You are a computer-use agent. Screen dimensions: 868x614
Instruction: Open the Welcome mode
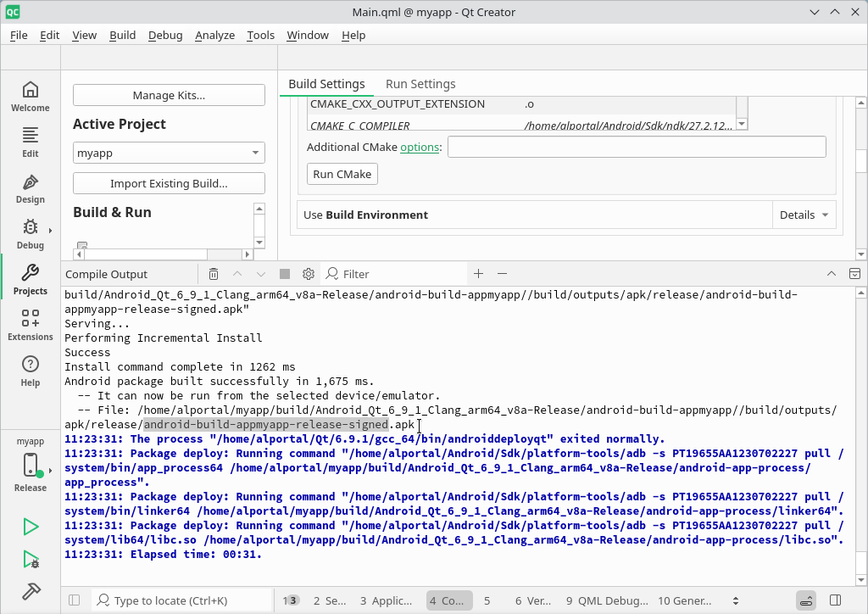click(x=31, y=97)
